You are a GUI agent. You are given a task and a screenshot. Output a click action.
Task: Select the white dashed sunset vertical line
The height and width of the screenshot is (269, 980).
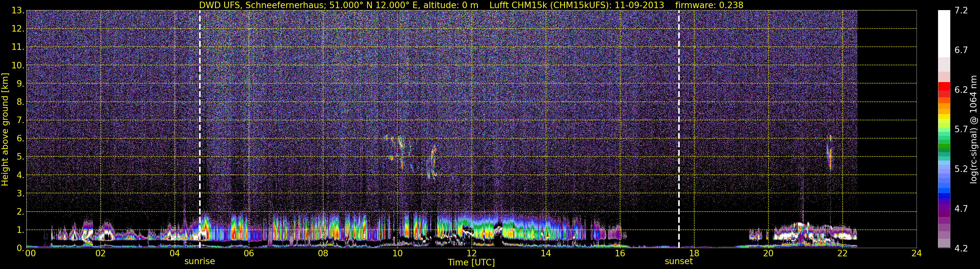click(x=679, y=129)
